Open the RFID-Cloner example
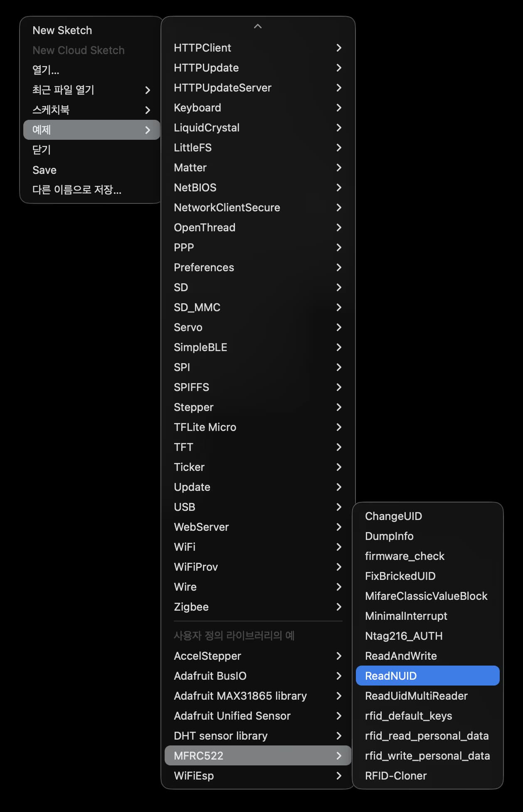Screen dimensions: 523x812 (396, 775)
